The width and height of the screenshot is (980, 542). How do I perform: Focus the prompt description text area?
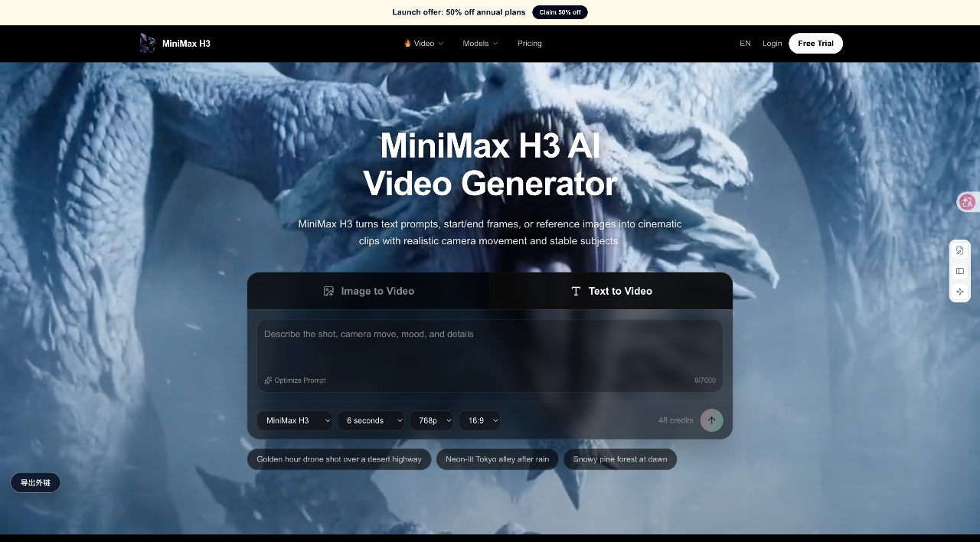pyautogui.click(x=490, y=356)
